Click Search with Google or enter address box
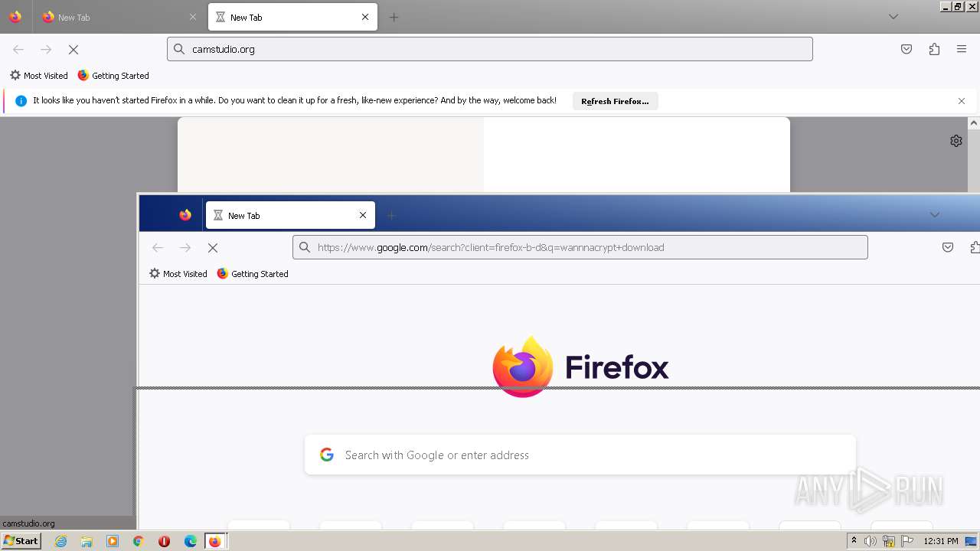The image size is (980, 551). (x=580, y=455)
